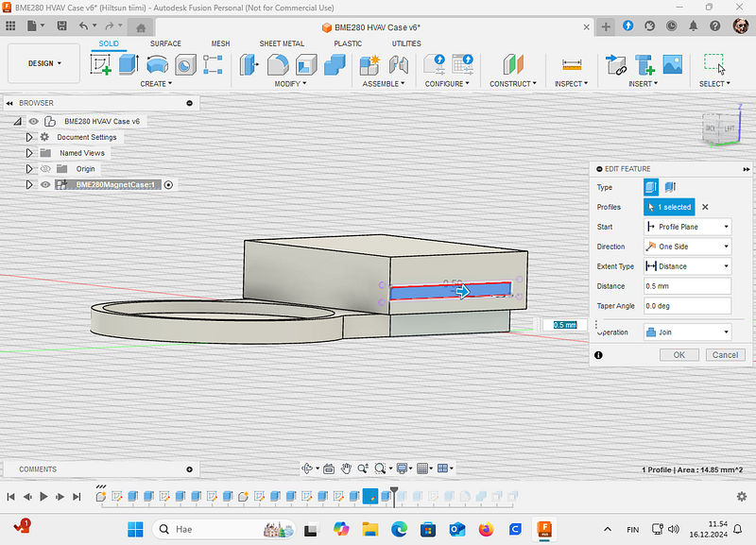Choose the Extrude type option
This screenshot has height=545, width=756.
(651, 187)
